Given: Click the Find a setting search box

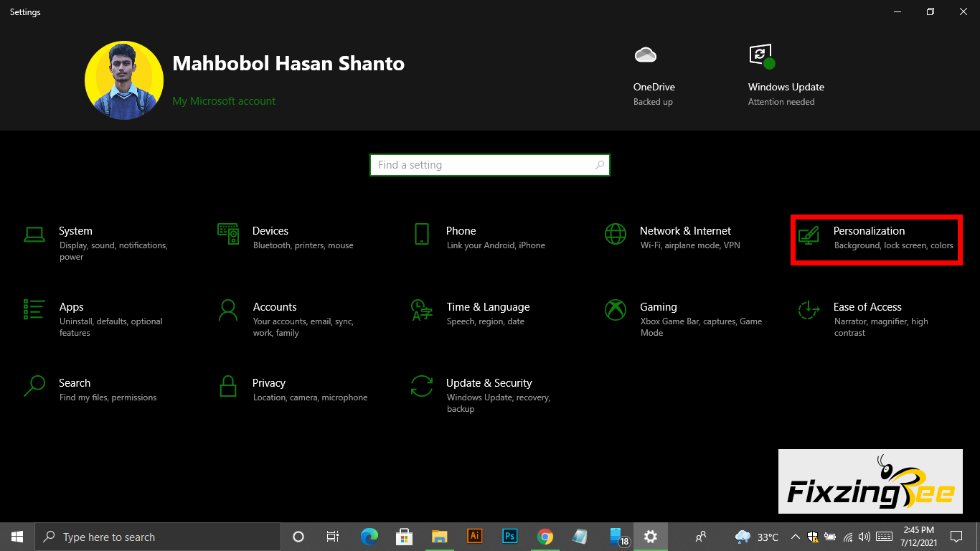Looking at the screenshot, I should click(x=482, y=165).
